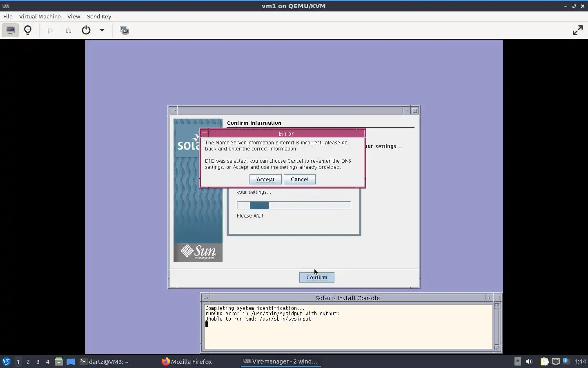Open the update notifier tray icon
This screenshot has height=368, width=588.
click(x=566, y=361)
